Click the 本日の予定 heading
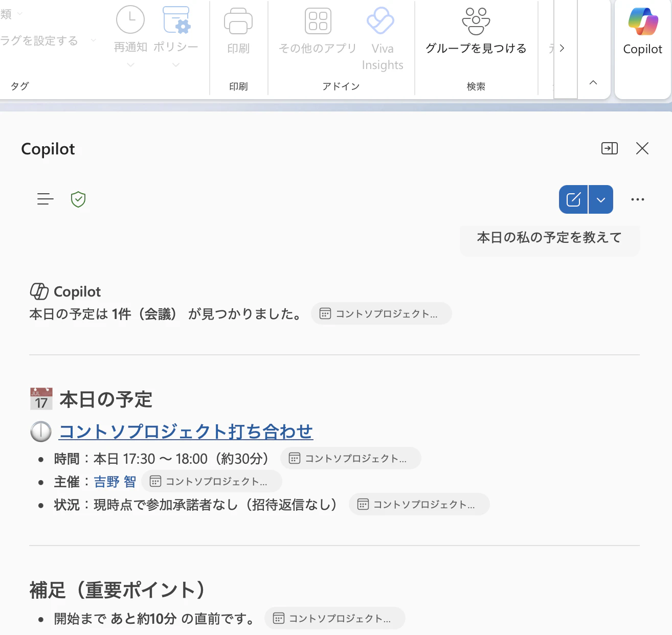 (106, 399)
